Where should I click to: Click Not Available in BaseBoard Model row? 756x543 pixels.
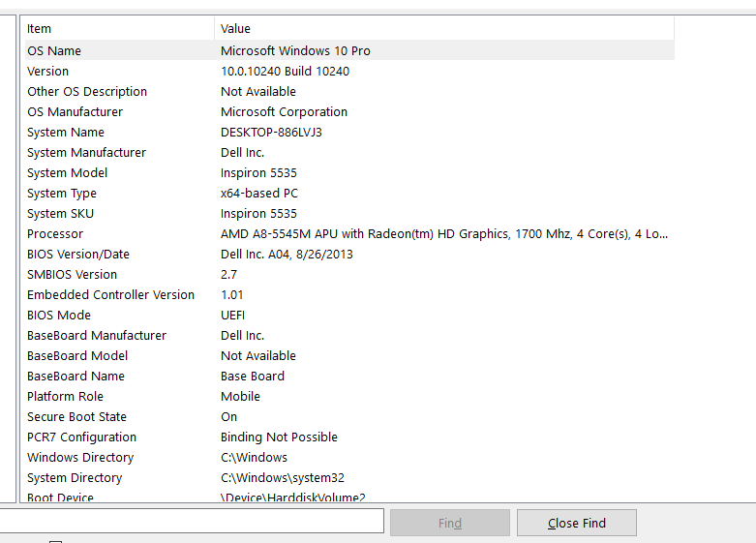[258, 355]
